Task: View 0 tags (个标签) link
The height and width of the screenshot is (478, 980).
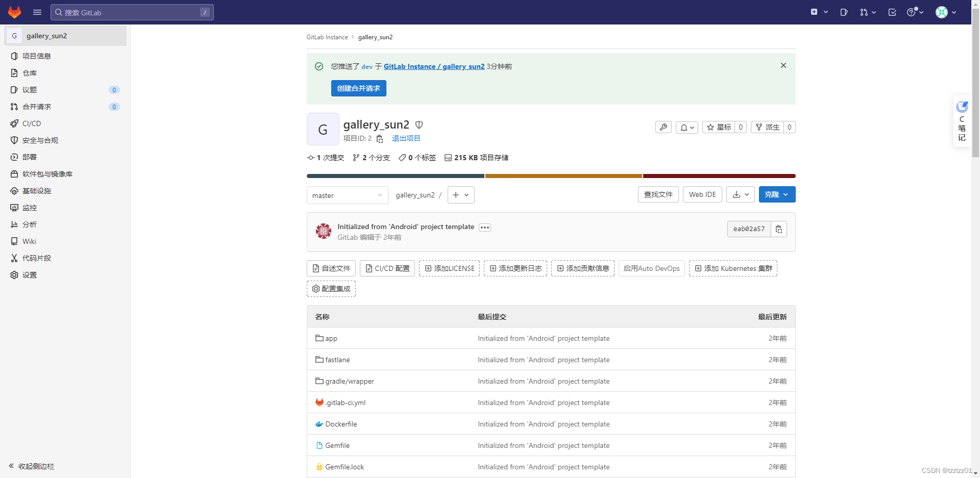Action: coord(417,158)
